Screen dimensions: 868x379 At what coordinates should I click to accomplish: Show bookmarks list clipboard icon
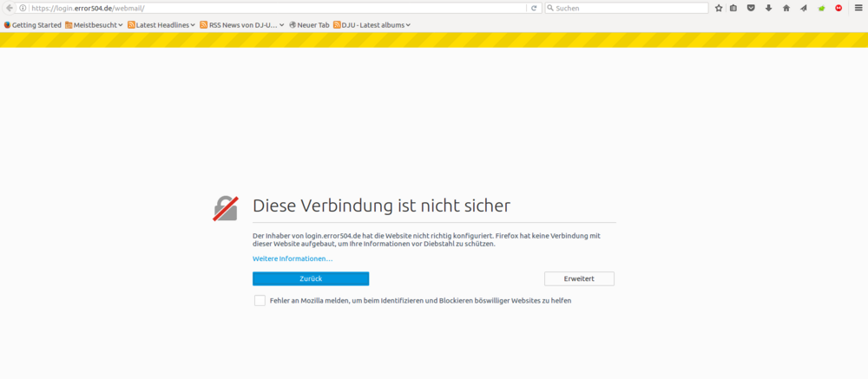733,9
